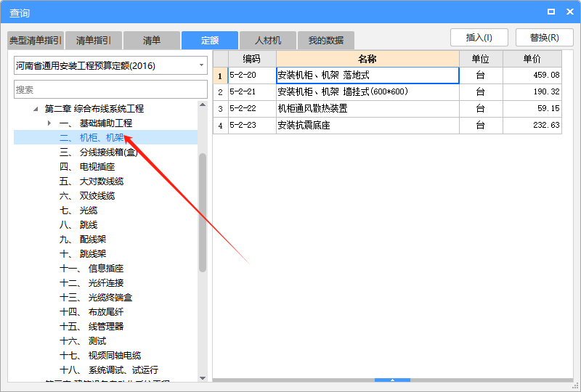The width and height of the screenshot is (581, 392).
Task: Select 十一、信息插座 tree item
Action: coord(92,269)
